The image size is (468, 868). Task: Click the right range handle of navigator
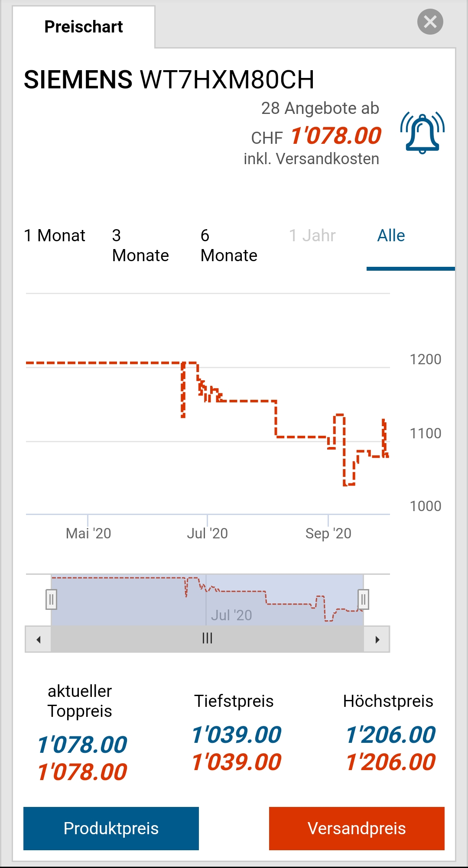click(363, 600)
